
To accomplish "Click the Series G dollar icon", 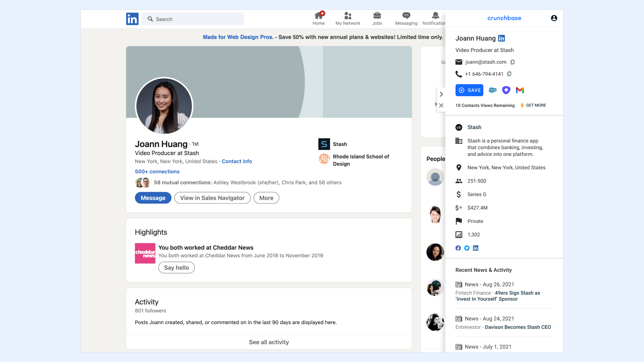I will coord(459,194).
